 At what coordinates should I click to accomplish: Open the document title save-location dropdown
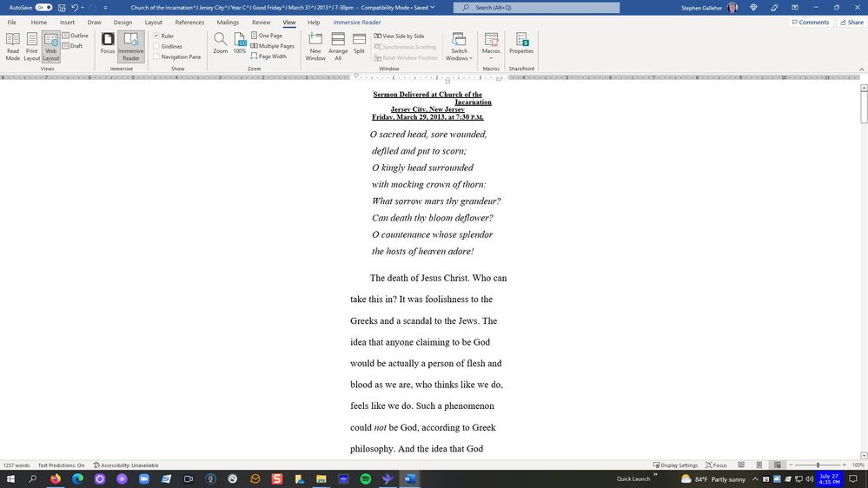point(433,8)
